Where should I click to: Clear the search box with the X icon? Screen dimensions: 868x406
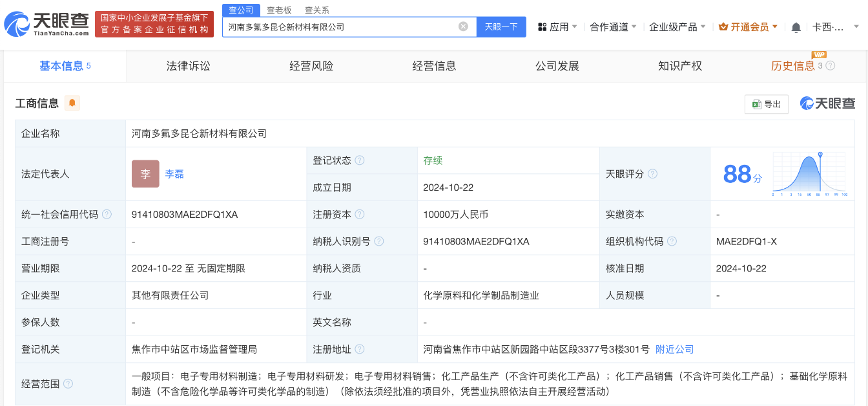(x=463, y=27)
